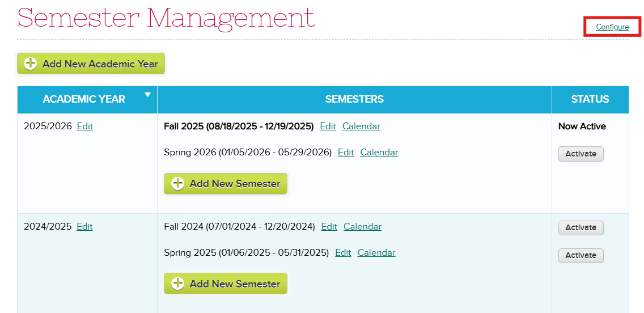This screenshot has width=644, height=313.
Task: Toggle the Academic Year sort arrow
Action: 148,95
